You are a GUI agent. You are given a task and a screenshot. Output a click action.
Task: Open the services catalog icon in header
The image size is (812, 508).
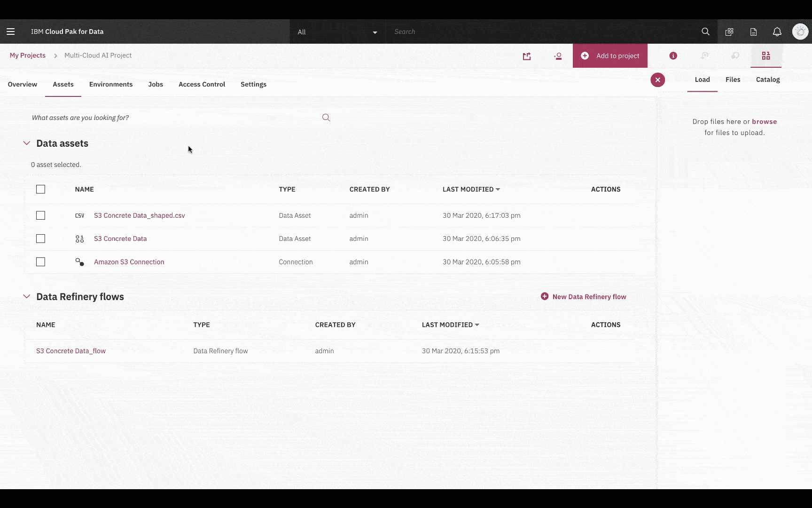tap(729, 32)
